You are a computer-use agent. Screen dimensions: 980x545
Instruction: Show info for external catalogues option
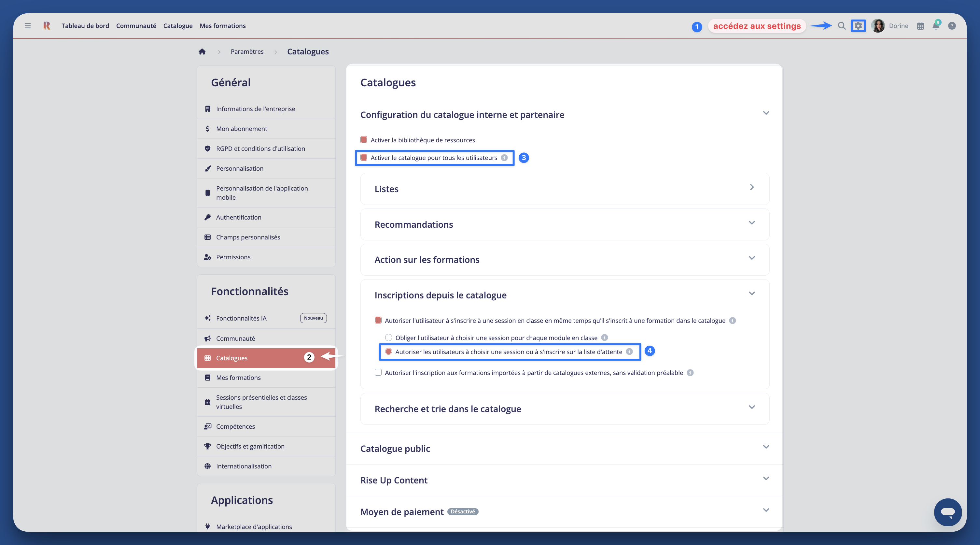tap(690, 373)
